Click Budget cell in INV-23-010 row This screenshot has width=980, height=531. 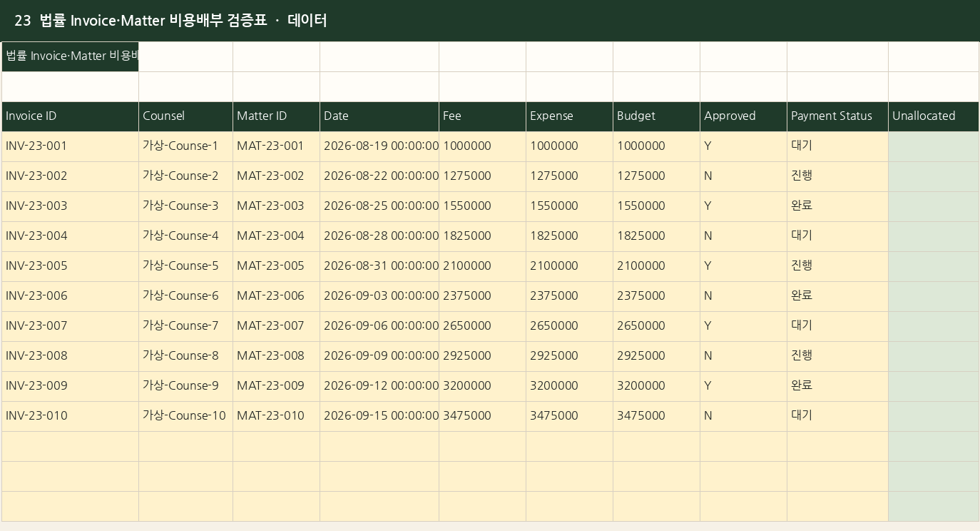tap(656, 416)
